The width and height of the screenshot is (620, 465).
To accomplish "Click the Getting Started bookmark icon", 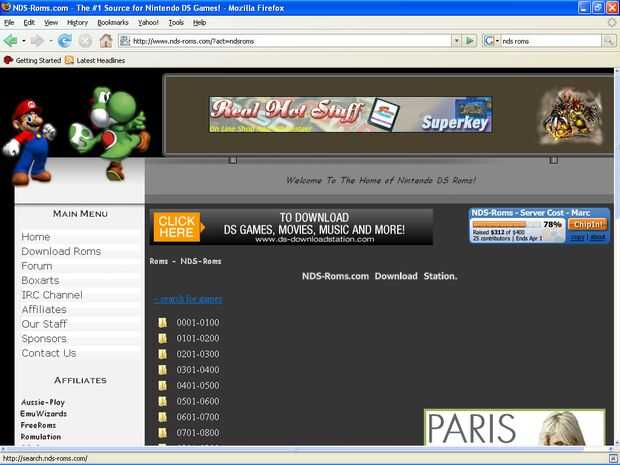I will (8, 60).
